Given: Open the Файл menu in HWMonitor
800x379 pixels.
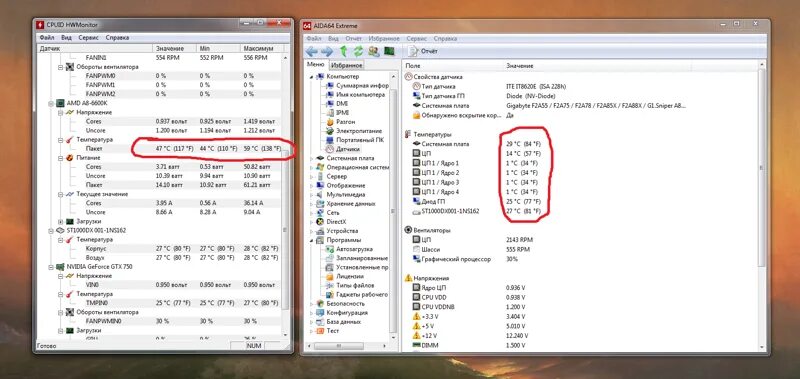Looking at the screenshot, I should [47, 38].
